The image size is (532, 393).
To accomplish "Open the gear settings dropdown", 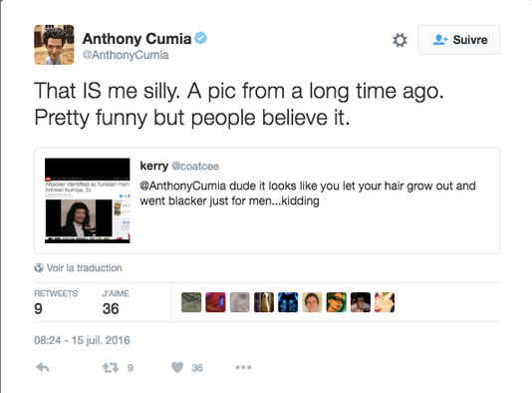I will click(399, 40).
